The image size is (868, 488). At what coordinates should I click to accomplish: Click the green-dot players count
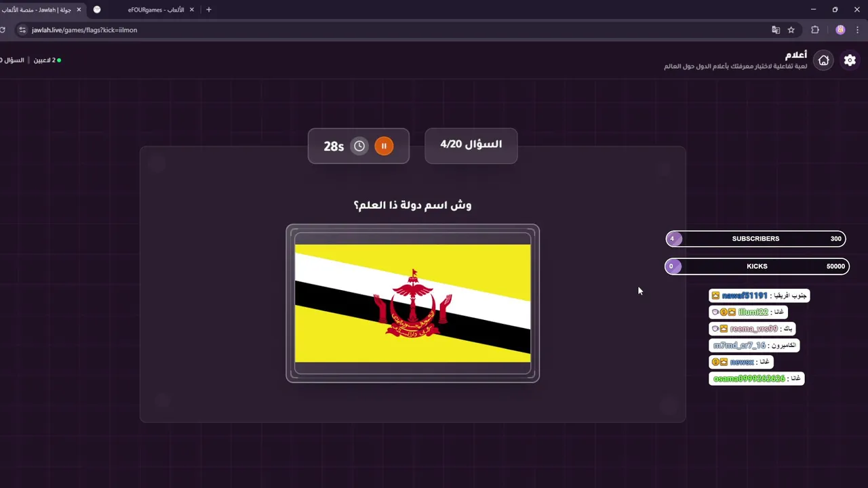47,60
